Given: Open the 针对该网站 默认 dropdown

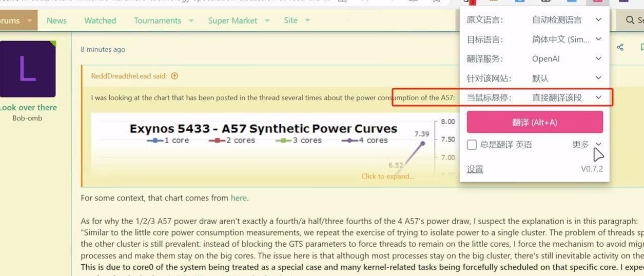Looking at the screenshot, I should [x=567, y=78].
